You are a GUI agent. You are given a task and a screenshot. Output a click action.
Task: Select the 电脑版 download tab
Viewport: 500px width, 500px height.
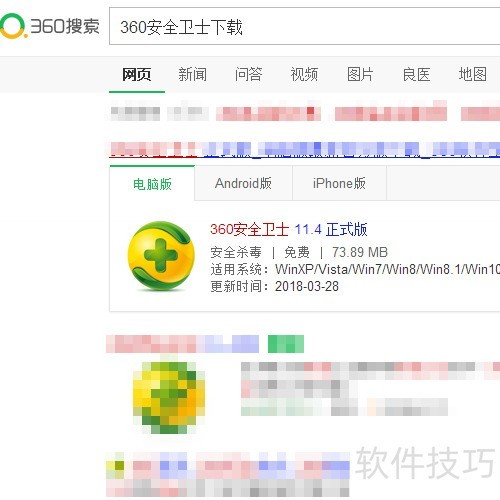pos(152,184)
